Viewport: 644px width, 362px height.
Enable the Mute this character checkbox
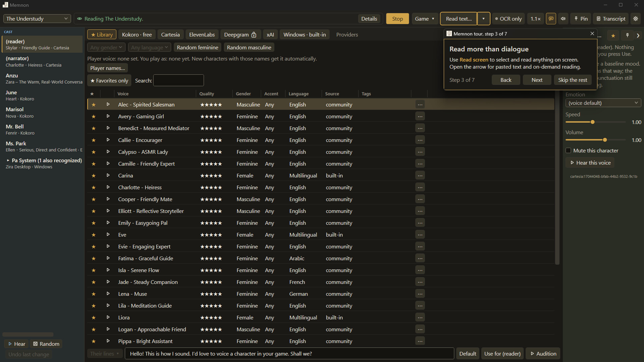point(568,150)
